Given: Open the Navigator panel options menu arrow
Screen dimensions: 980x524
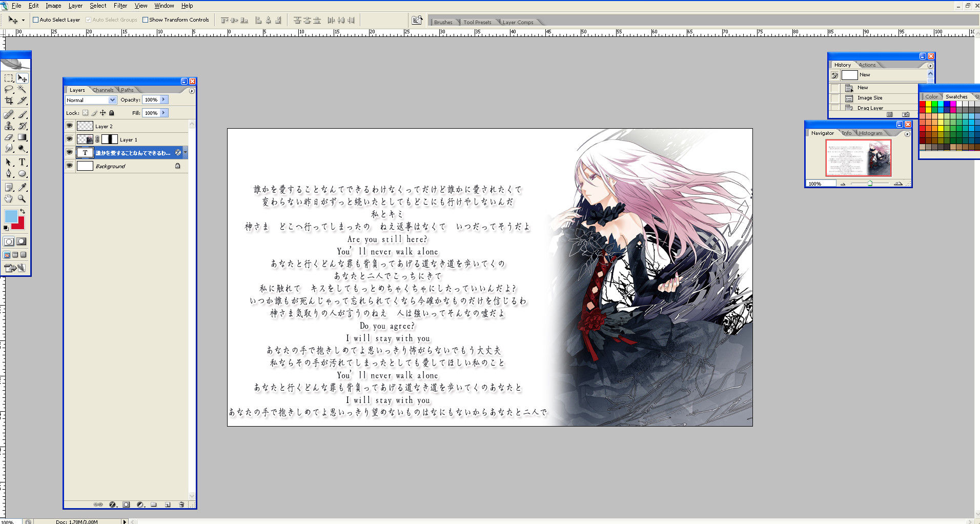Looking at the screenshot, I should (907, 134).
